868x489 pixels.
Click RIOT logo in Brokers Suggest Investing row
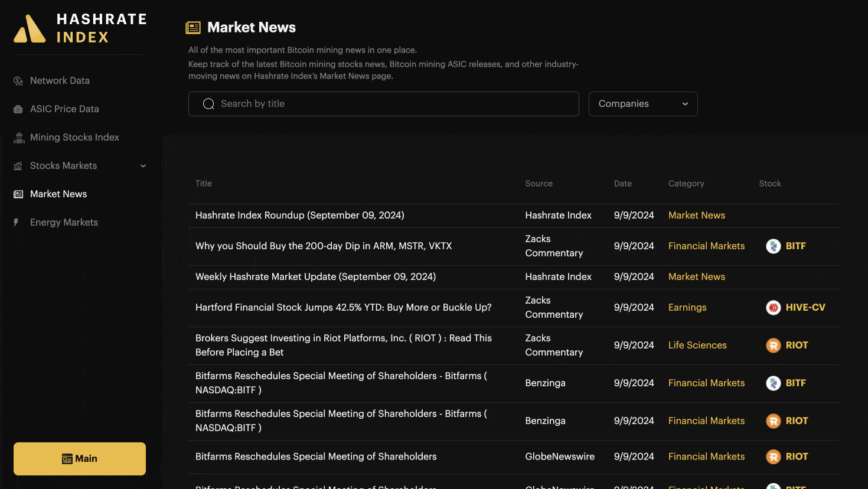pos(774,345)
